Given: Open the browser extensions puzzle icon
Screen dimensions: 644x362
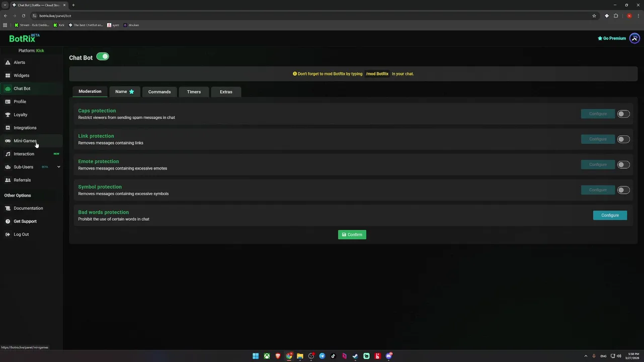Looking at the screenshot, I should (x=615, y=16).
